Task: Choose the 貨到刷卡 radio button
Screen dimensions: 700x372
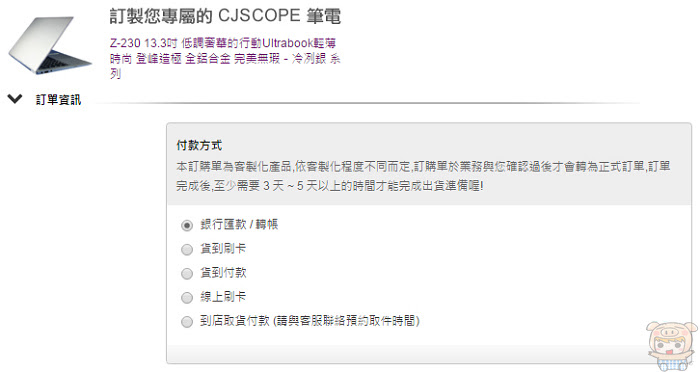Action: pos(187,249)
